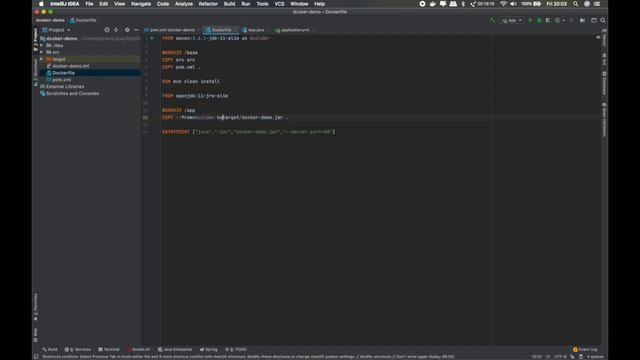
Task: Run with coverage icon in toolbar
Action: pyautogui.click(x=548, y=20)
